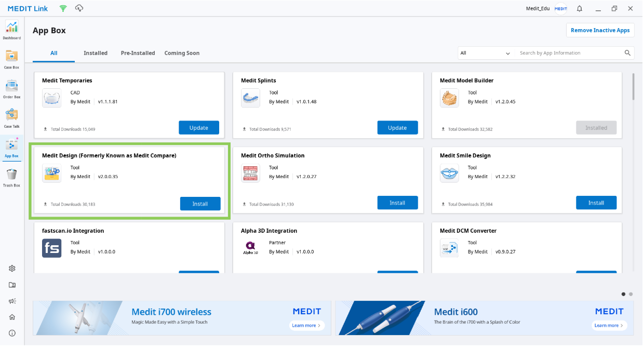Open Case Talk in the sidebar
Viewport: 644px width, 347px height.
(11, 118)
